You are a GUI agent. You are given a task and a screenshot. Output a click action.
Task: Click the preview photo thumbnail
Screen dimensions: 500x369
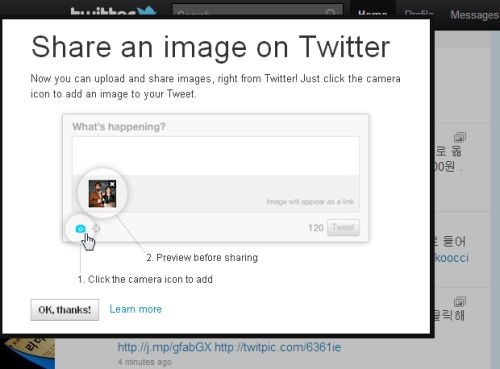click(102, 194)
